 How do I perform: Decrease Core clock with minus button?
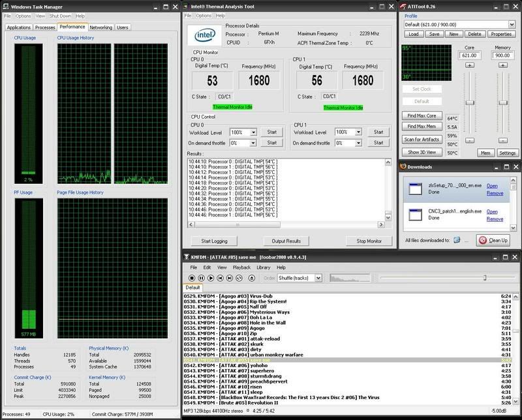[469, 140]
